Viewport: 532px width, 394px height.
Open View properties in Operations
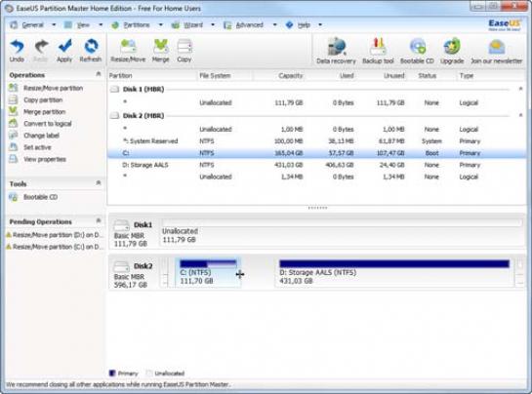coord(45,159)
